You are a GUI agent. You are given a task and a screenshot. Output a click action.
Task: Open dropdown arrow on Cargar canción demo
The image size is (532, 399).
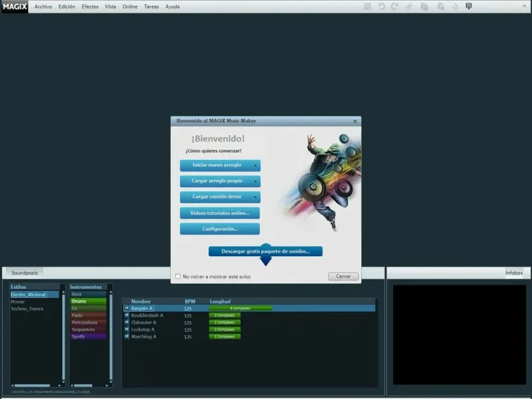(255, 197)
